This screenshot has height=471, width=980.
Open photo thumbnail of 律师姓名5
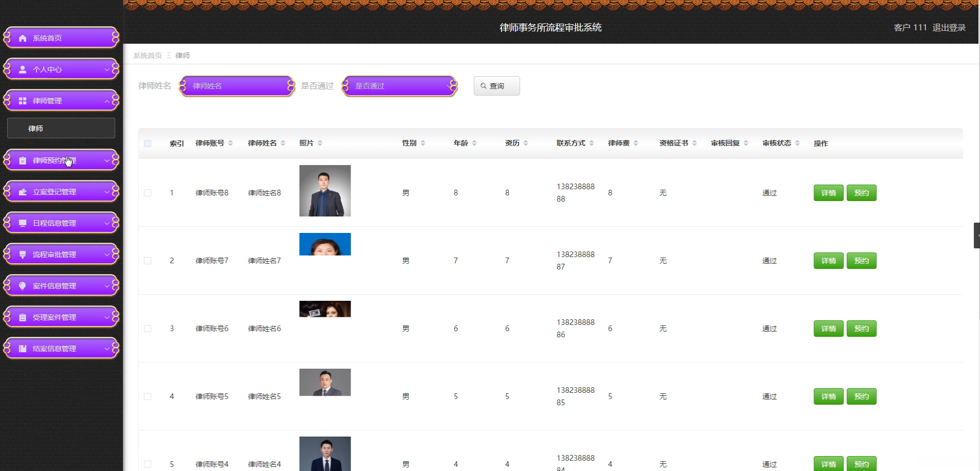pyautogui.click(x=325, y=382)
